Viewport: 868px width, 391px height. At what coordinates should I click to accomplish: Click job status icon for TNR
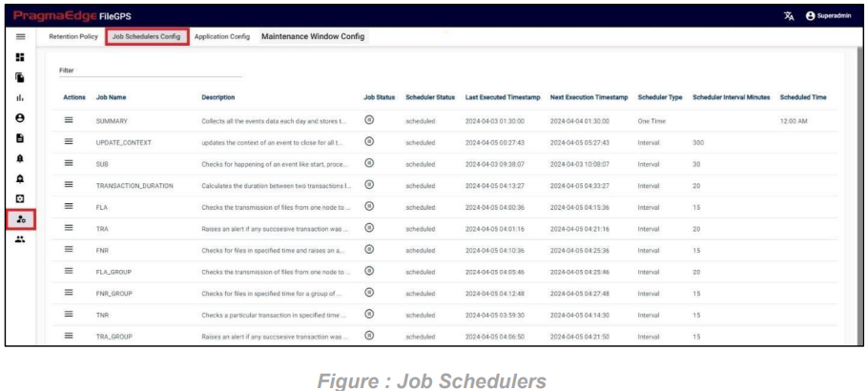click(x=369, y=314)
